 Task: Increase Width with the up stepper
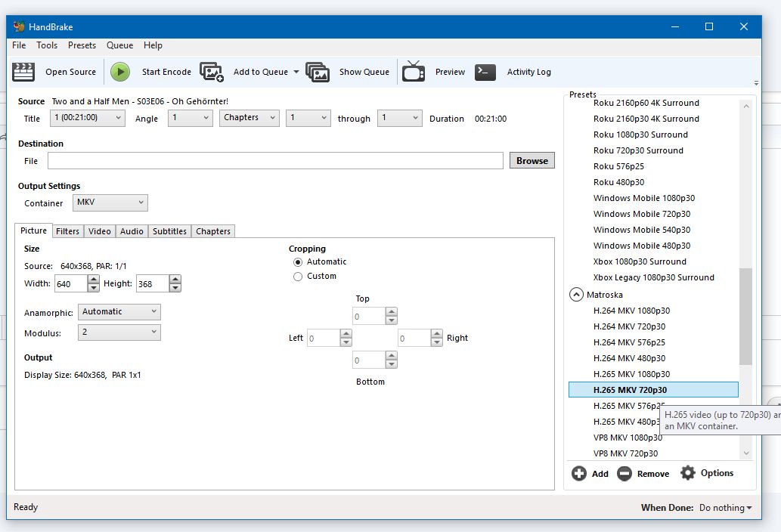click(x=93, y=280)
